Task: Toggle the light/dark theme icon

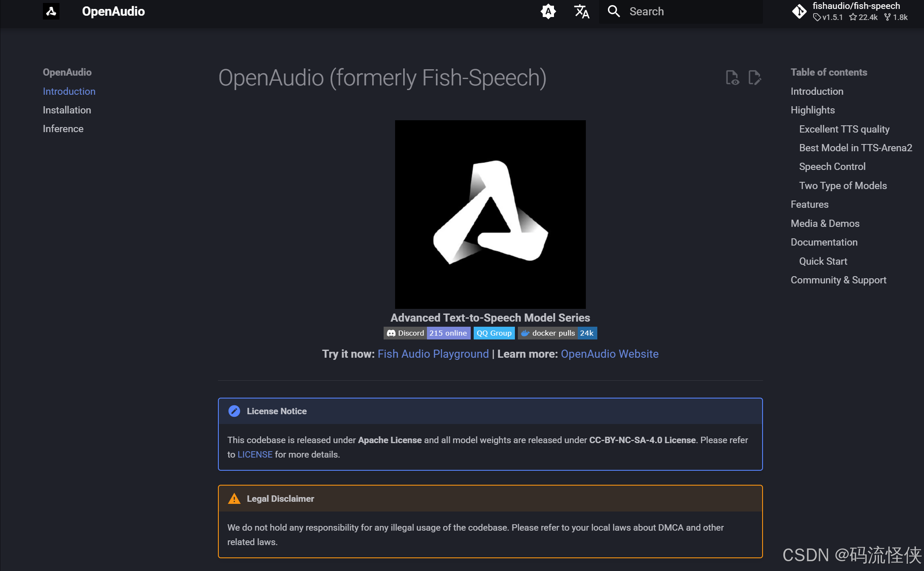Action: 548,11
